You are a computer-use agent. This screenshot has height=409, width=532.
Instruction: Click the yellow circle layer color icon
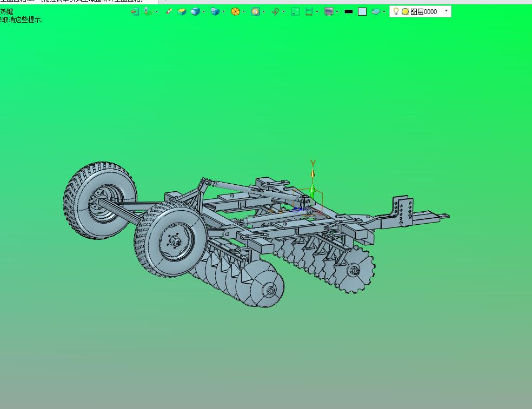(x=405, y=12)
